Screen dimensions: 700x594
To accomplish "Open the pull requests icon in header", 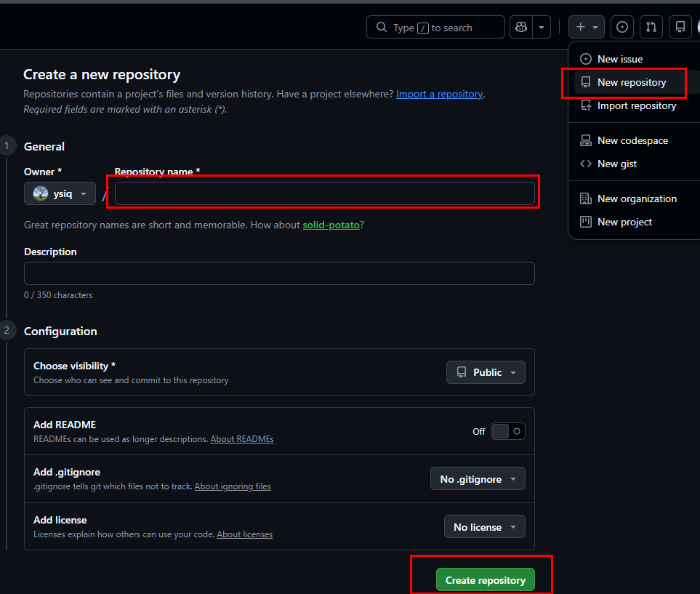I will [x=651, y=27].
